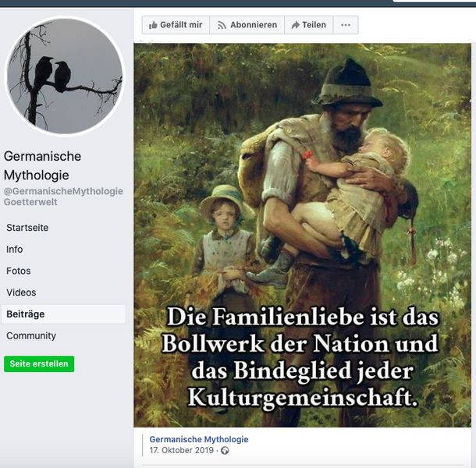Click the Germanische Mythologie page title
This screenshot has width=476, height=468.
(42, 165)
